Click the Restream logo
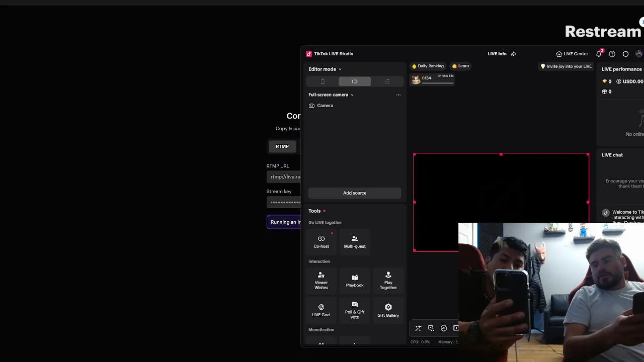The image size is (644, 362). click(603, 31)
